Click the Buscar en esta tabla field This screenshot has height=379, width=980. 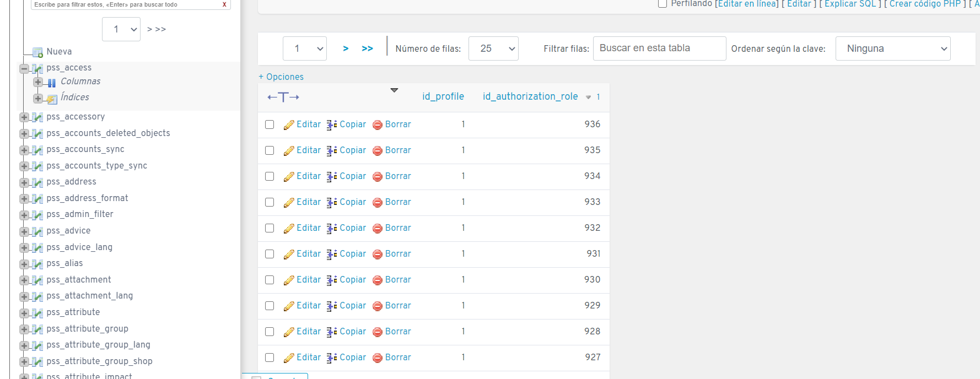pos(659,48)
